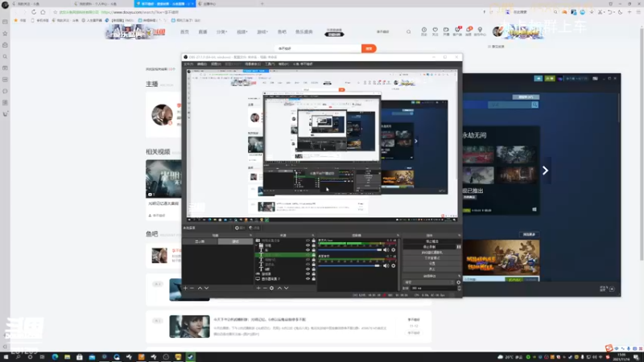The width and height of the screenshot is (644, 362).
Task: Click 工作室模式 button in OBS controls
Action: (x=432, y=258)
